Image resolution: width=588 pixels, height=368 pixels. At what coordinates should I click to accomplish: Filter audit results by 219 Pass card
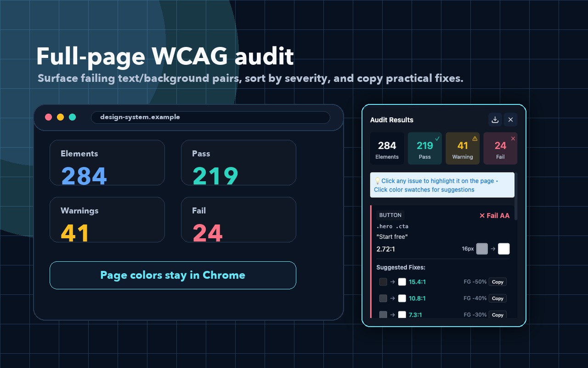pos(425,149)
